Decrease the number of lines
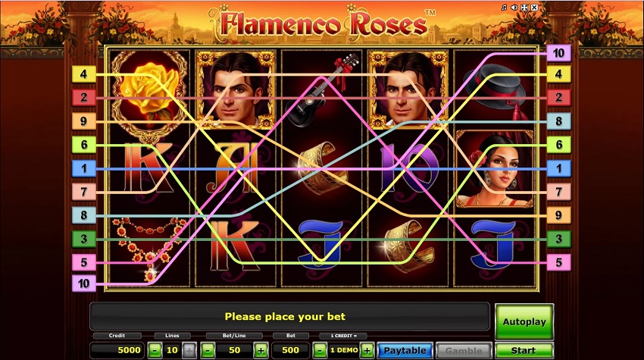Image resolution: width=644 pixels, height=360 pixels. (155, 351)
